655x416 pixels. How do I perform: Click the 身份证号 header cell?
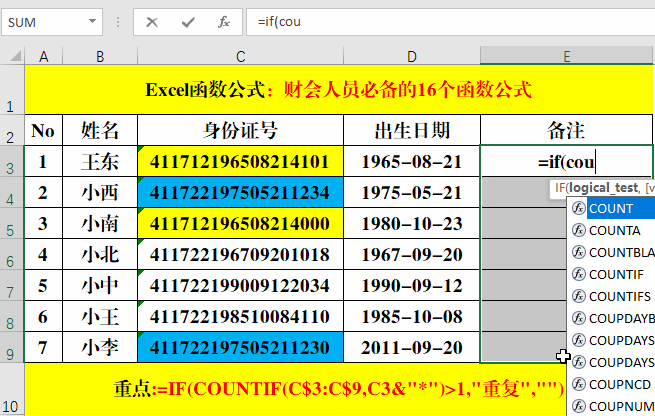[240, 130]
